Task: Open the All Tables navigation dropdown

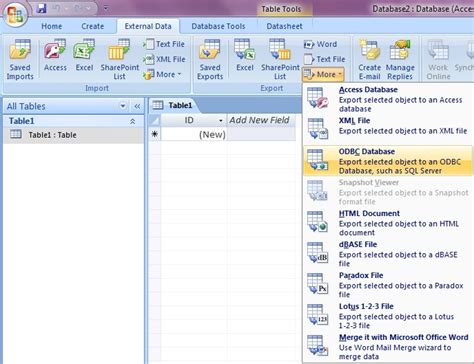Action: pyautogui.click(x=123, y=106)
